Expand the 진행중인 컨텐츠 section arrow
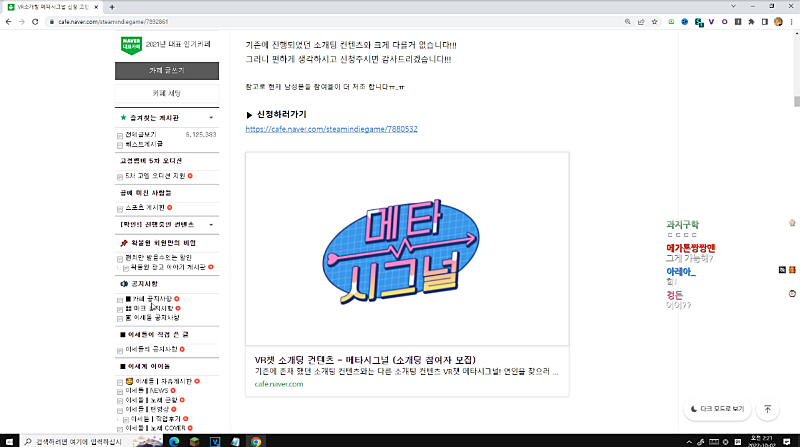Screen dimensions: 800x447 point(211,225)
